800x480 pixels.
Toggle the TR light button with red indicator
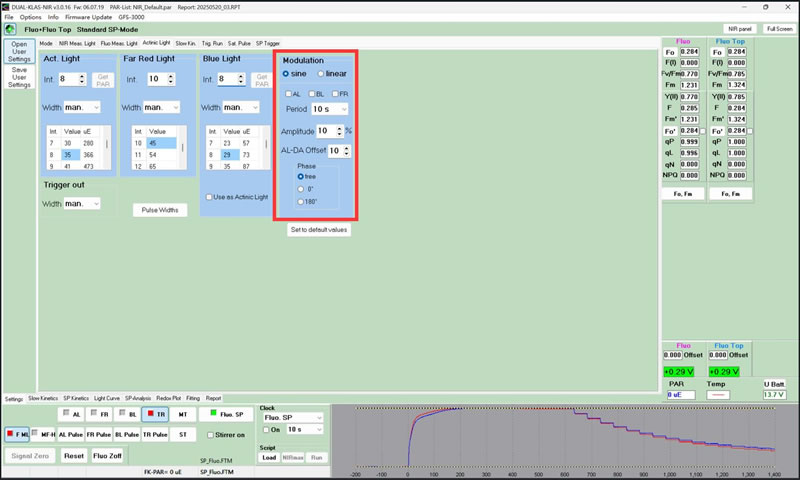pos(156,414)
